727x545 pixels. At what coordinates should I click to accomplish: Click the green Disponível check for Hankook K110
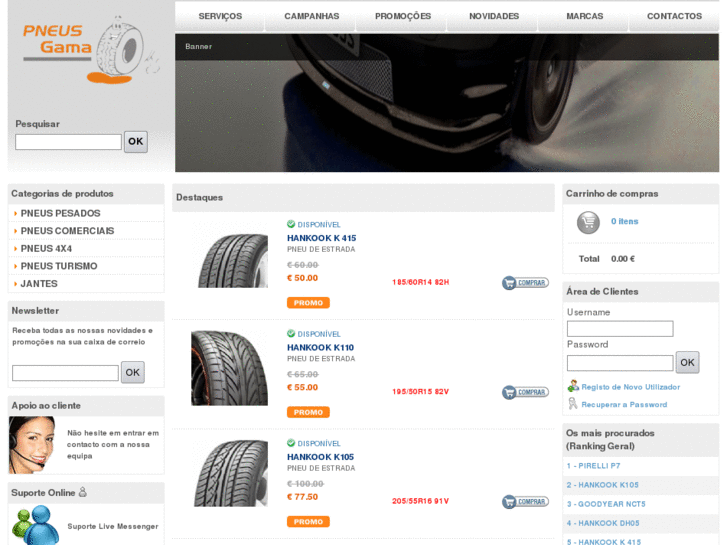[x=291, y=333]
